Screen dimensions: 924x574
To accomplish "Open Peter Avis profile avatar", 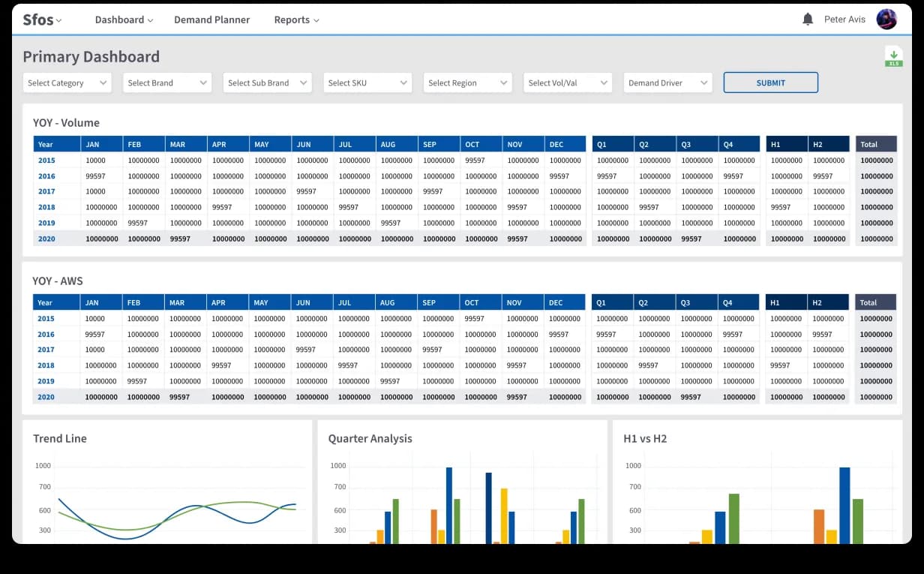I will click(886, 20).
